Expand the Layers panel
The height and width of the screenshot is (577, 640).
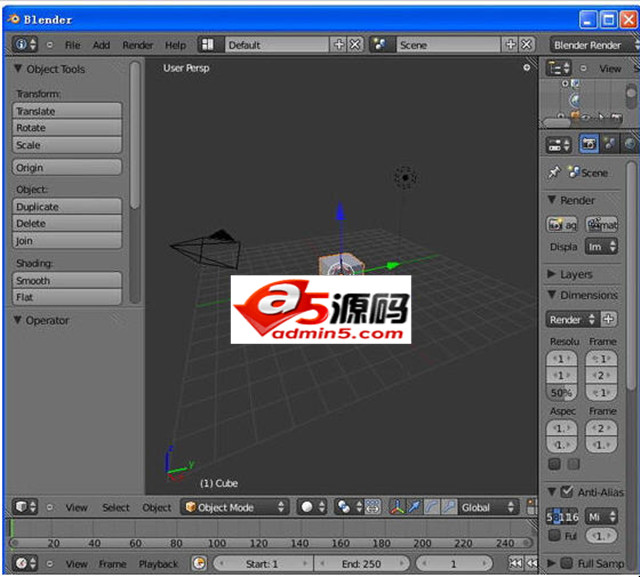(x=551, y=274)
